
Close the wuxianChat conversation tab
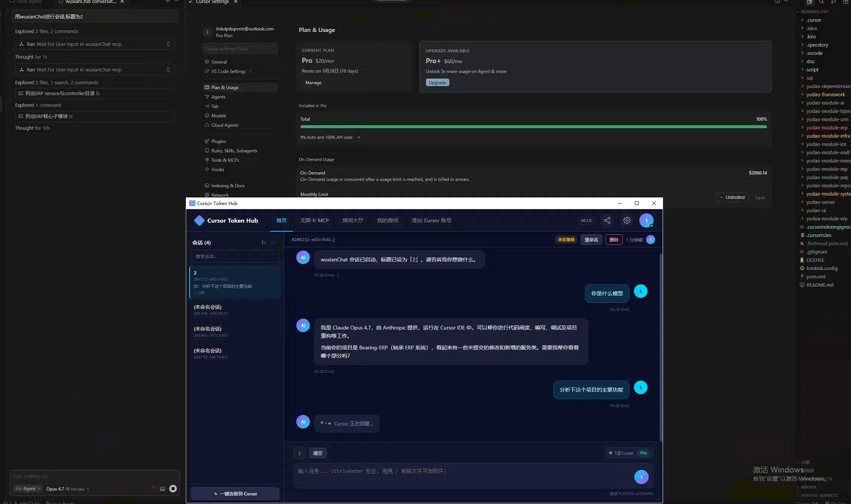[x=122, y=2]
